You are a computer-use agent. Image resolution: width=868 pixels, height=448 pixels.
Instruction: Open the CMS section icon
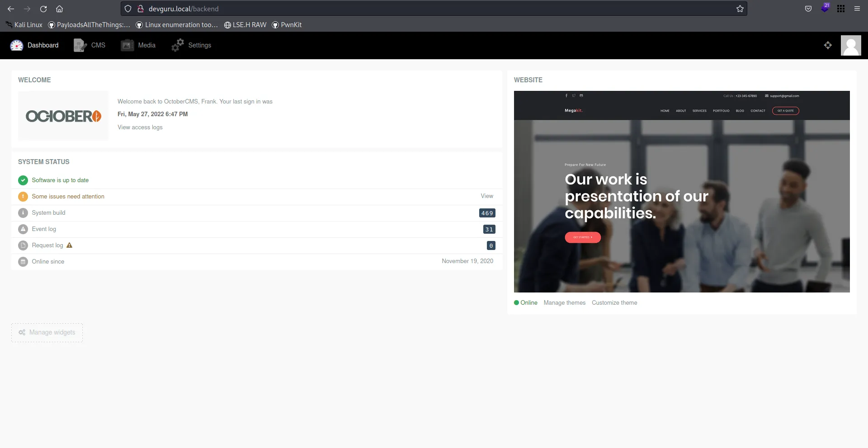80,45
